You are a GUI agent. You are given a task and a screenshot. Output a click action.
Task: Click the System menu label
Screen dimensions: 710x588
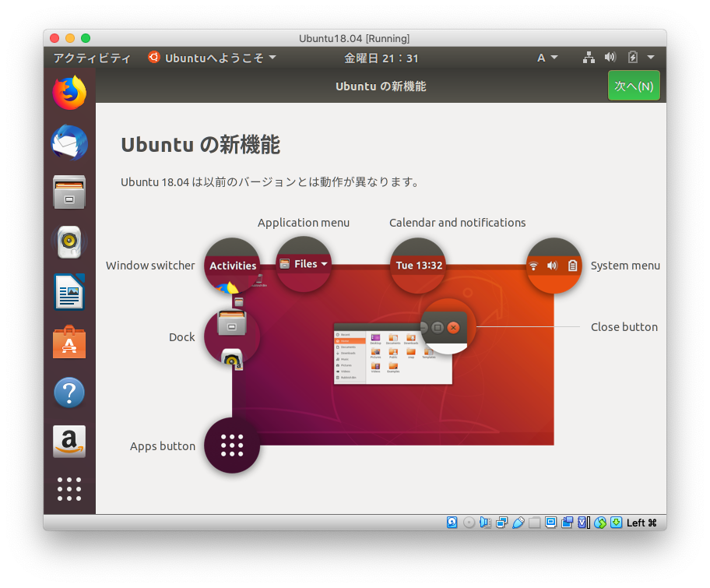pos(625,266)
